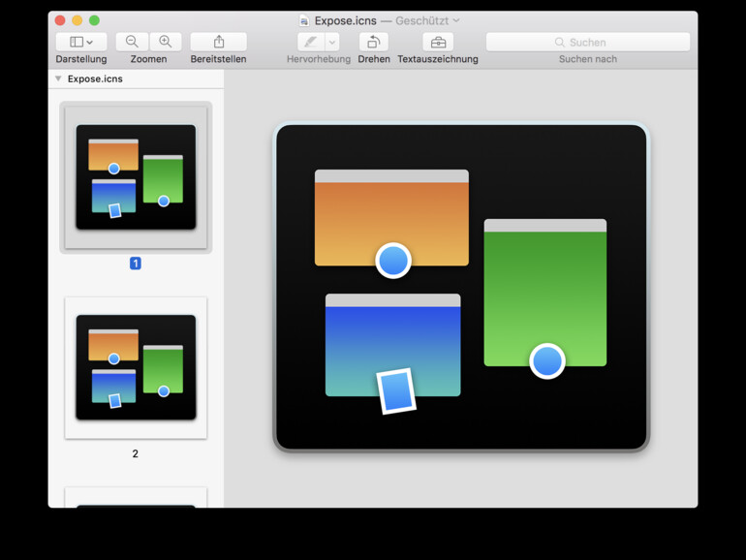The width and height of the screenshot is (746, 560).
Task: Select the Expose.icns sidebar heading
Action: [95, 79]
